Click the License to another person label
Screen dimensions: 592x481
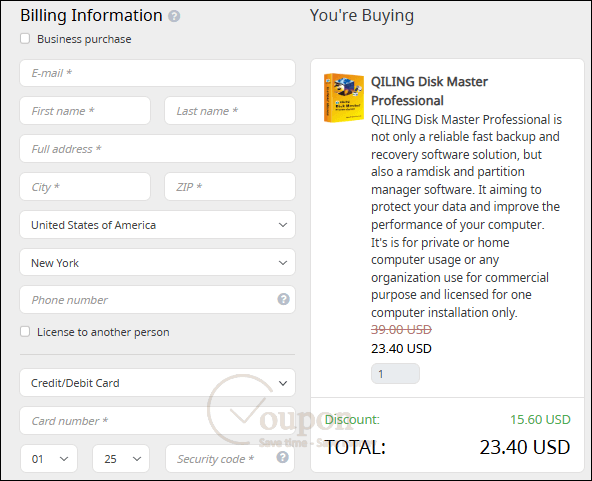pos(103,332)
